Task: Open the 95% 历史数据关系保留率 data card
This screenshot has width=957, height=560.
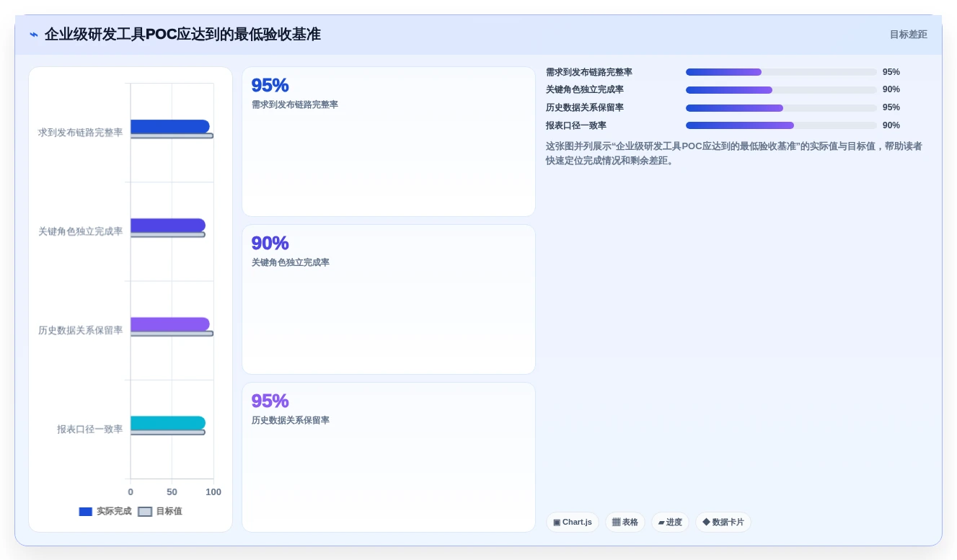Action: [389, 457]
